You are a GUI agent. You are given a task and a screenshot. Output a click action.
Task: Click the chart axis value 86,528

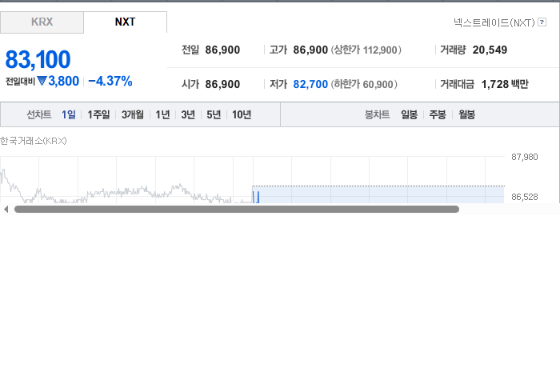click(x=525, y=197)
